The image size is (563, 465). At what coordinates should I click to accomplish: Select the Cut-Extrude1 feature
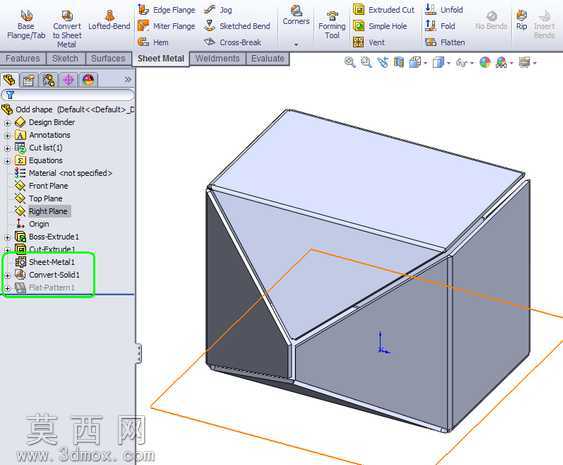point(45,249)
